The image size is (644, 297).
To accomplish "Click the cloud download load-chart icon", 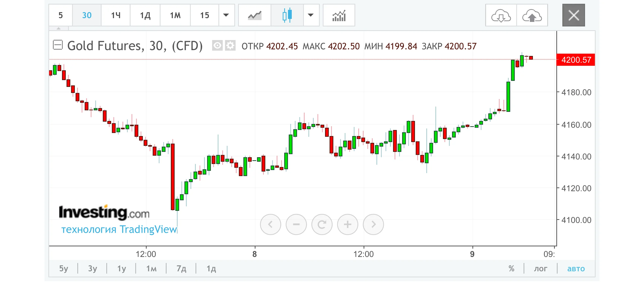I will pyautogui.click(x=501, y=15).
